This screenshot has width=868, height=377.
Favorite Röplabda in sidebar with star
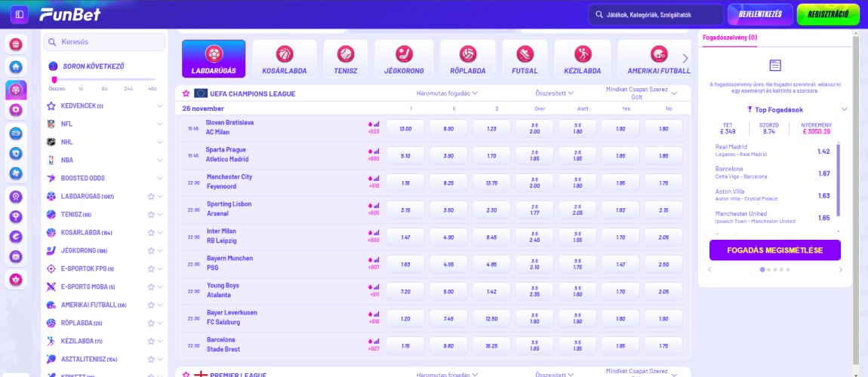pos(150,323)
